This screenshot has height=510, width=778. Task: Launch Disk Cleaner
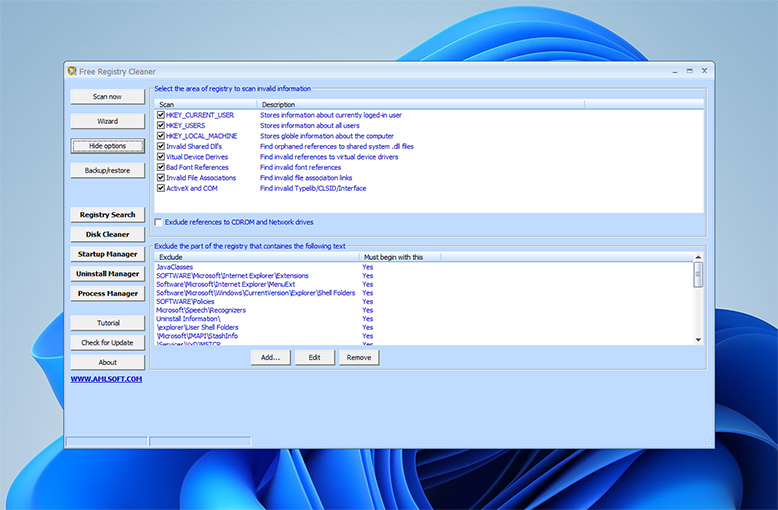107,234
